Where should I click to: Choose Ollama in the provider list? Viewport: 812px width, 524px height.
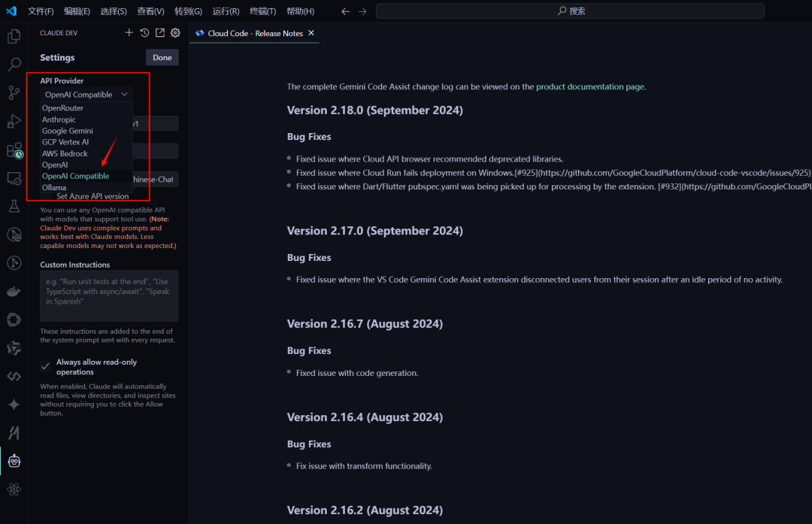coord(54,187)
